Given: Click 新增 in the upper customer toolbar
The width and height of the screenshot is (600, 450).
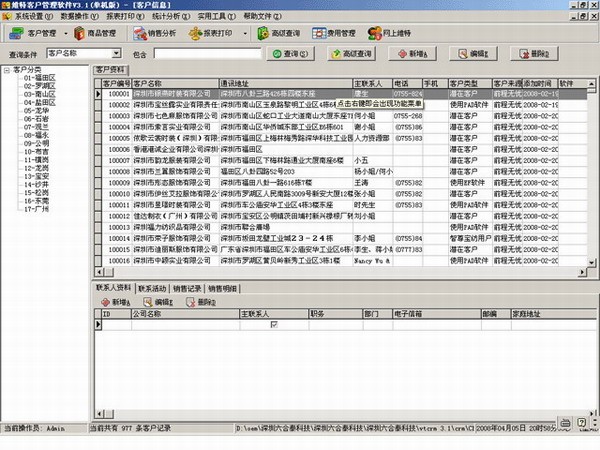Looking at the screenshot, I should pos(418,53).
